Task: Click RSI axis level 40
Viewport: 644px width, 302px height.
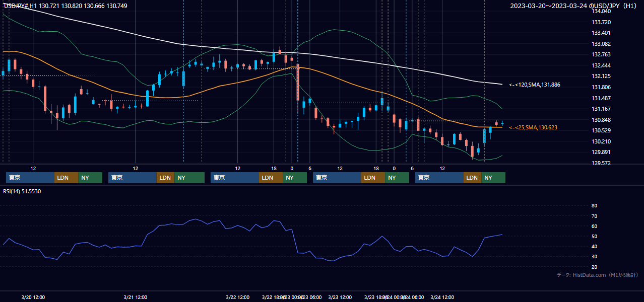Action: (x=594, y=246)
